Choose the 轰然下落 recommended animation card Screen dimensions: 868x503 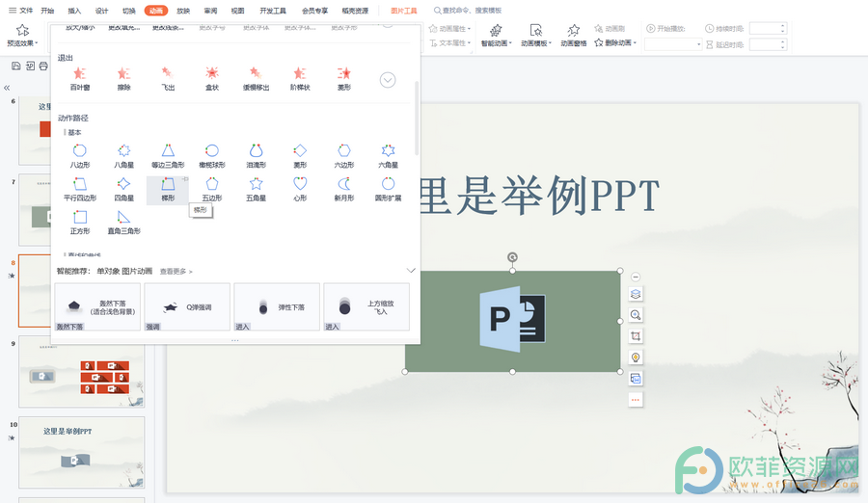pyautogui.click(x=97, y=307)
